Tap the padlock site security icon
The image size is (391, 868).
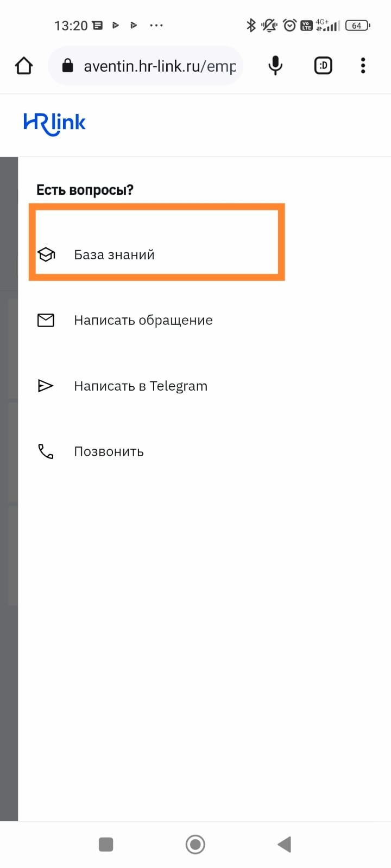pos(67,66)
